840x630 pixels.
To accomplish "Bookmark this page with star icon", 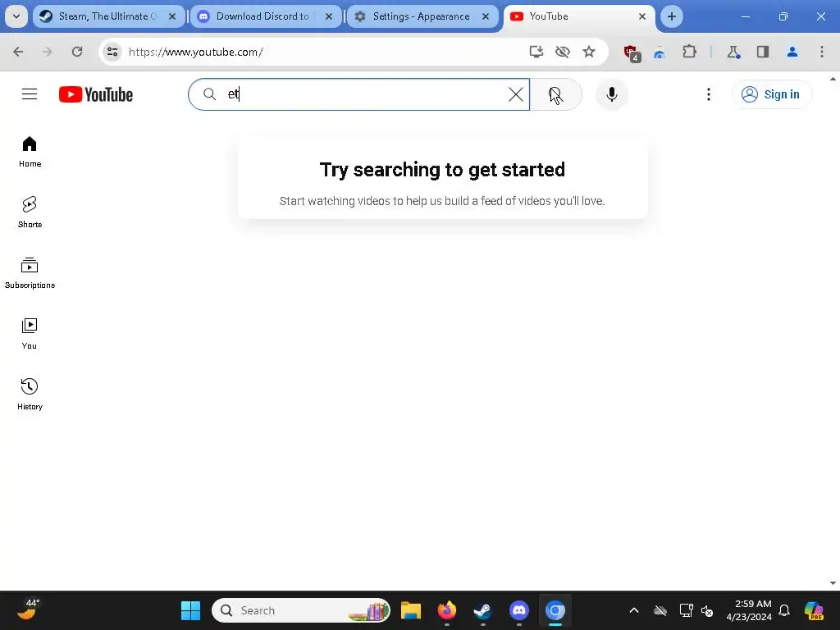I will [x=589, y=52].
